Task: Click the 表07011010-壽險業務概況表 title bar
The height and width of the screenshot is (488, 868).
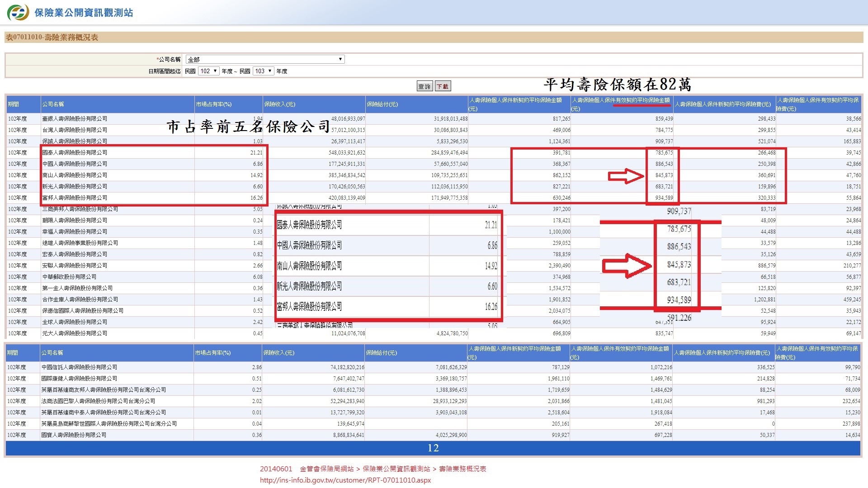Action: (x=52, y=38)
